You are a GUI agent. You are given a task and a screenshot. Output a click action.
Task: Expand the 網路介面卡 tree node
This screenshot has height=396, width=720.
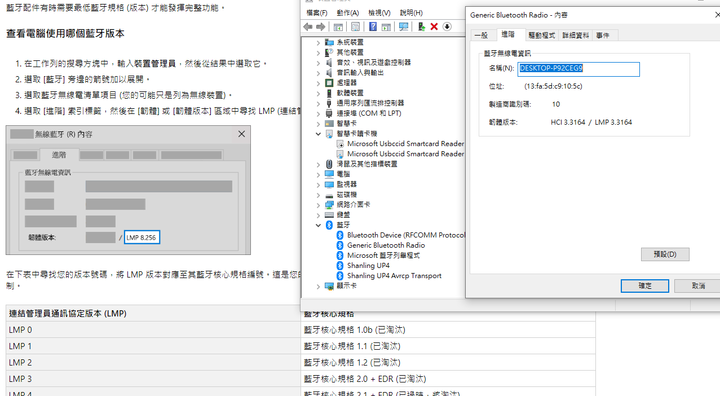coord(318,204)
